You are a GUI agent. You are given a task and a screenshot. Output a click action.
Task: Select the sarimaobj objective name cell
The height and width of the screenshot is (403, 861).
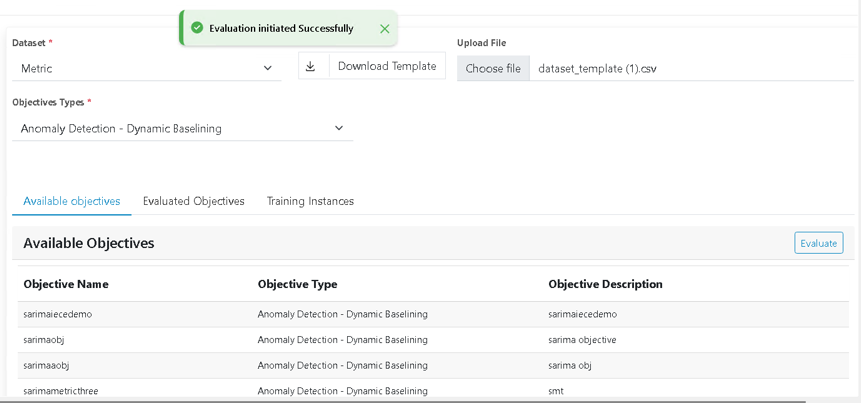(x=44, y=340)
